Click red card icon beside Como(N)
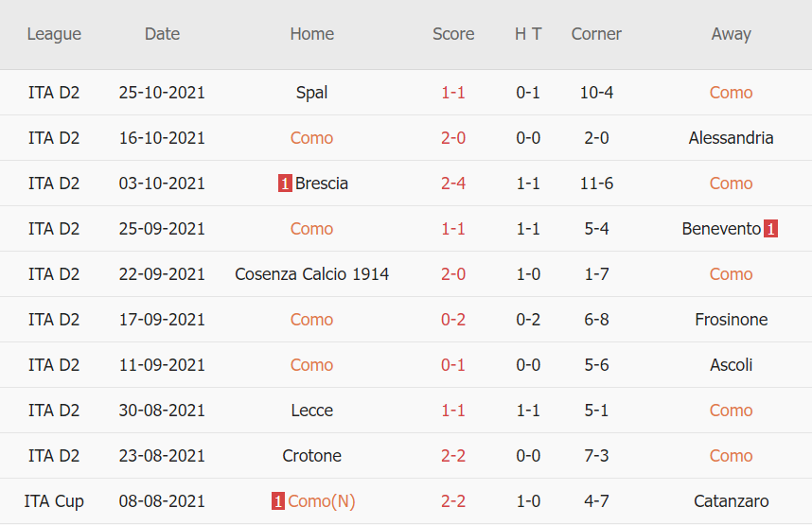This screenshot has height=525, width=812. [x=278, y=501]
